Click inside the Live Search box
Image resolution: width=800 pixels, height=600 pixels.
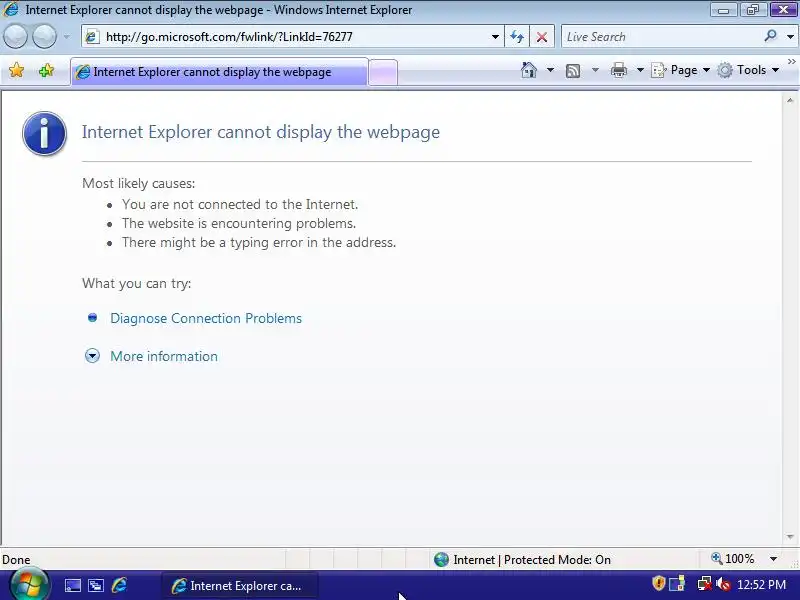661,37
